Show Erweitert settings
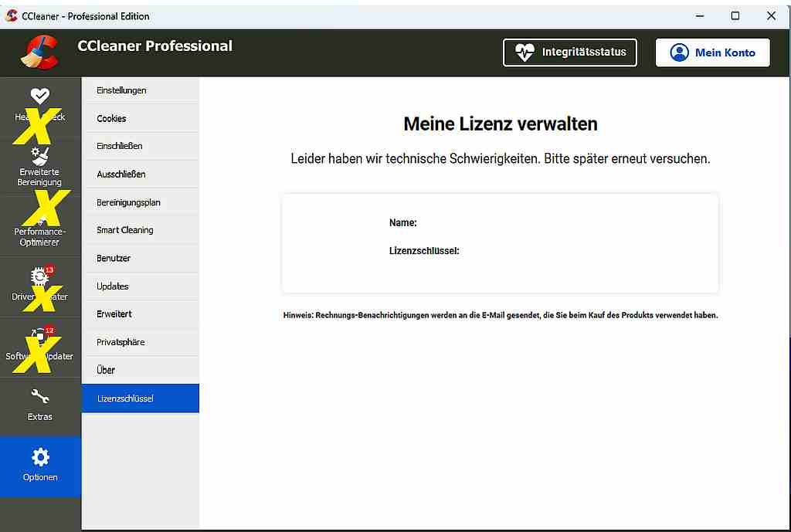Viewport: 791px width, 532px height. [x=141, y=314]
